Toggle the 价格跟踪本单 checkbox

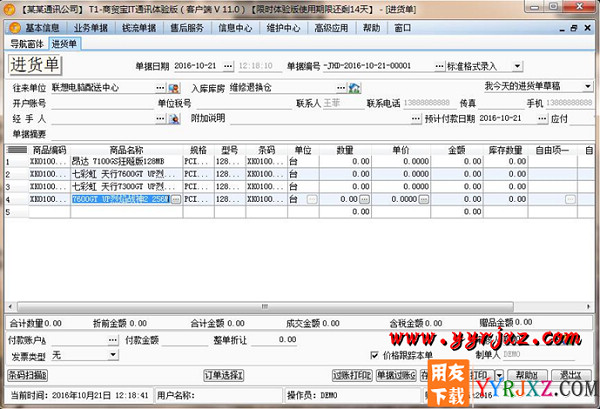coord(374,355)
